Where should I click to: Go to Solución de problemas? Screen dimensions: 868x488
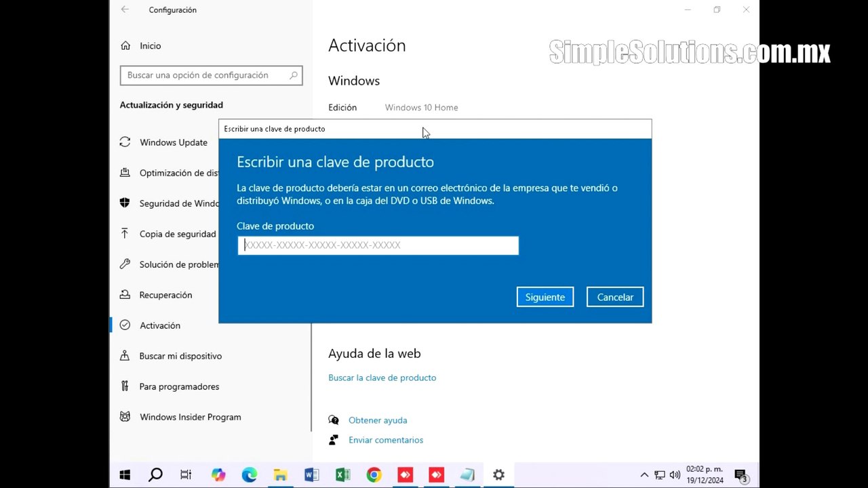coord(169,264)
